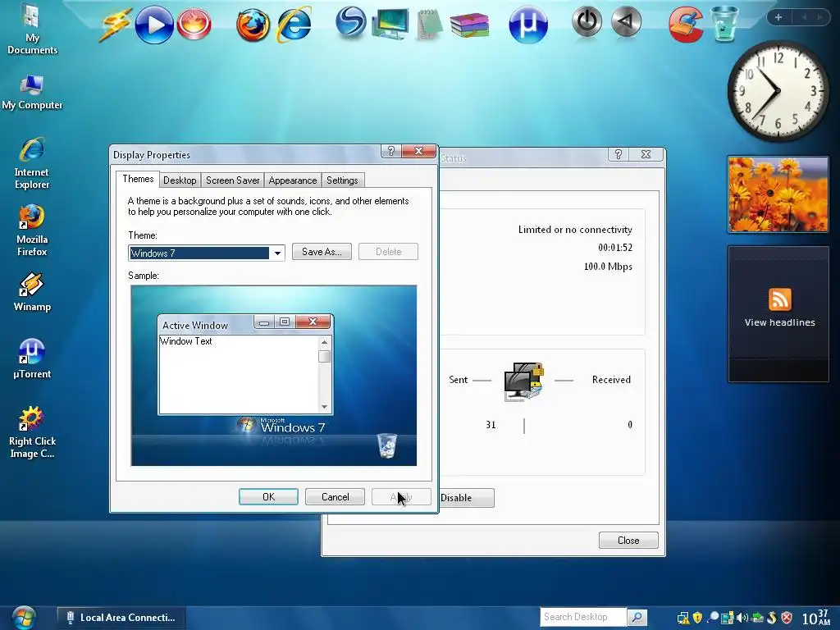
Task: Click the Search Desktop input field
Action: coord(583,617)
